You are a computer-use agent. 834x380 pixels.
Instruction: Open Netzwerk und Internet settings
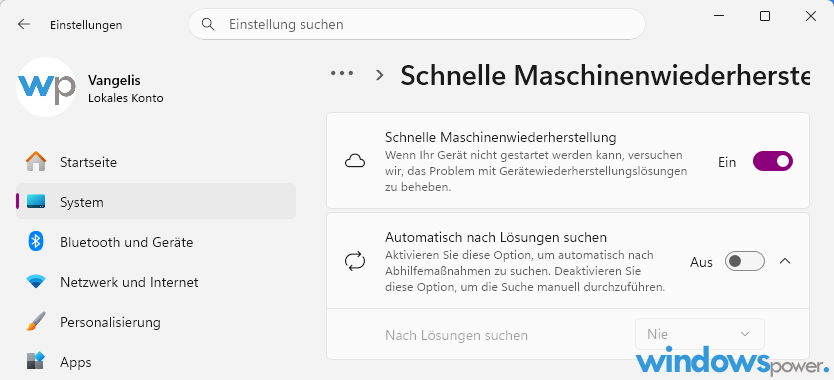click(156, 282)
